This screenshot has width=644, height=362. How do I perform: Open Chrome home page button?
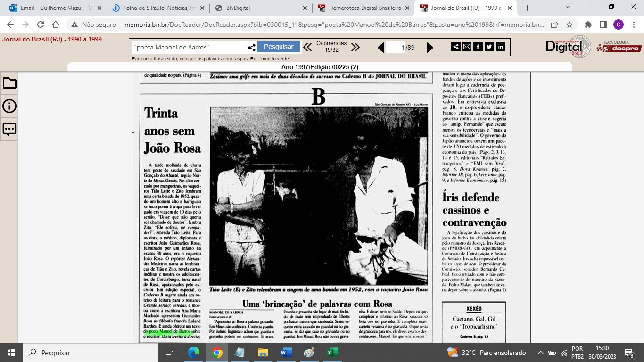pyautogui.click(x=56, y=25)
